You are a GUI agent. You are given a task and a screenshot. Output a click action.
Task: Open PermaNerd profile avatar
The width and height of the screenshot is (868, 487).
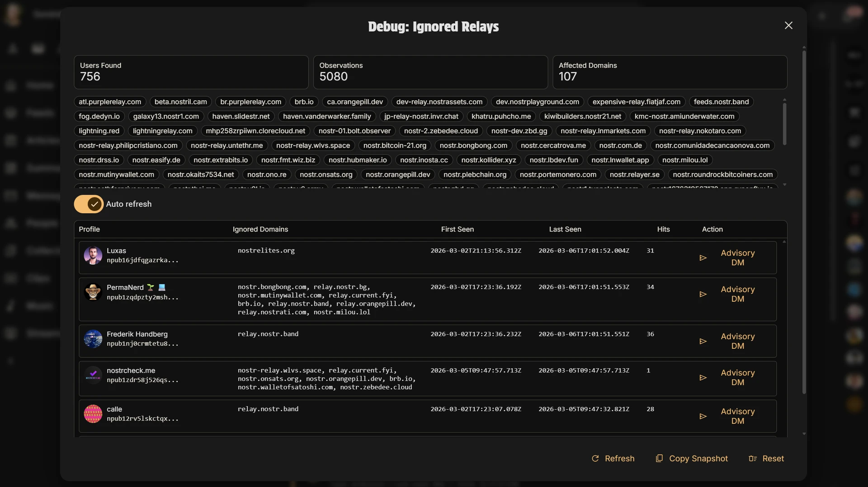tap(93, 292)
